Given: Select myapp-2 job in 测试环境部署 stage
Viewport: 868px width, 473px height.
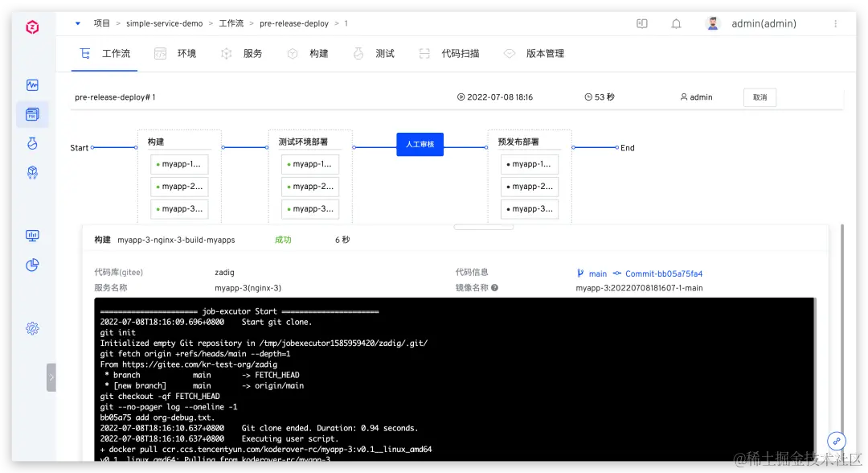Looking at the screenshot, I should point(310,187).
